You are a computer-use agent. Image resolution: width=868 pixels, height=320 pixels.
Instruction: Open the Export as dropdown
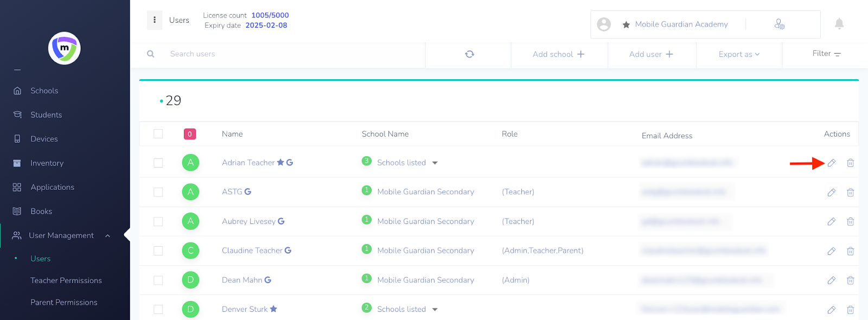[x=739, y=54]
